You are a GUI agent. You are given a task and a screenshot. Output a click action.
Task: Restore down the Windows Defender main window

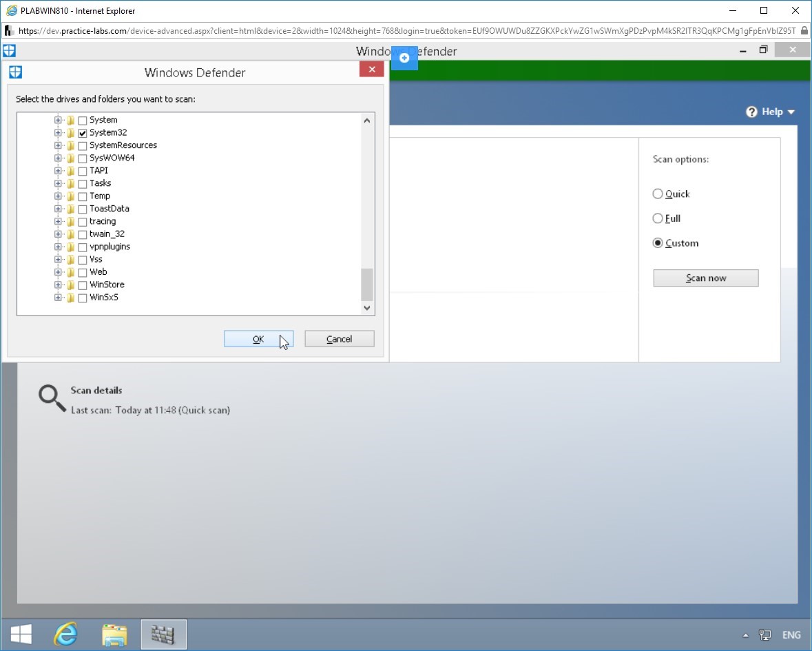[763, 50]
